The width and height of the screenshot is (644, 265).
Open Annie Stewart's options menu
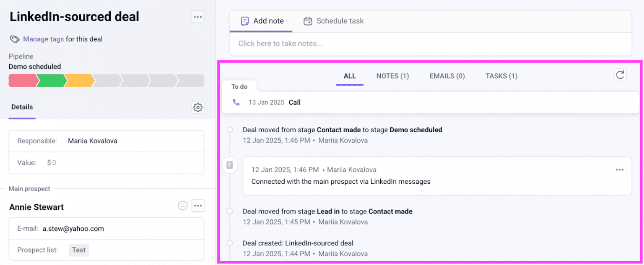pyautogui.click(x=197, y=205)
